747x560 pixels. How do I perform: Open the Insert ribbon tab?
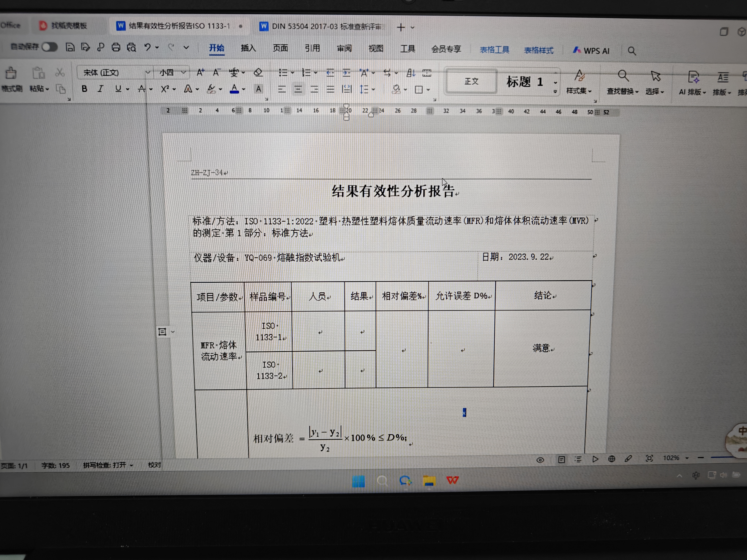[248, 48]
